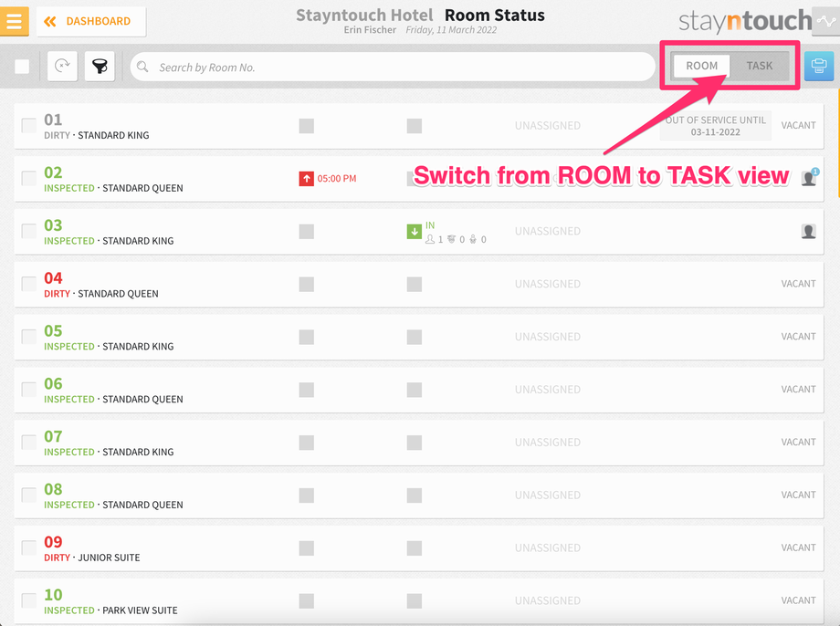This screenshot has height=626, width=840.
Task: Open room number 09
Action: (53, 542)
